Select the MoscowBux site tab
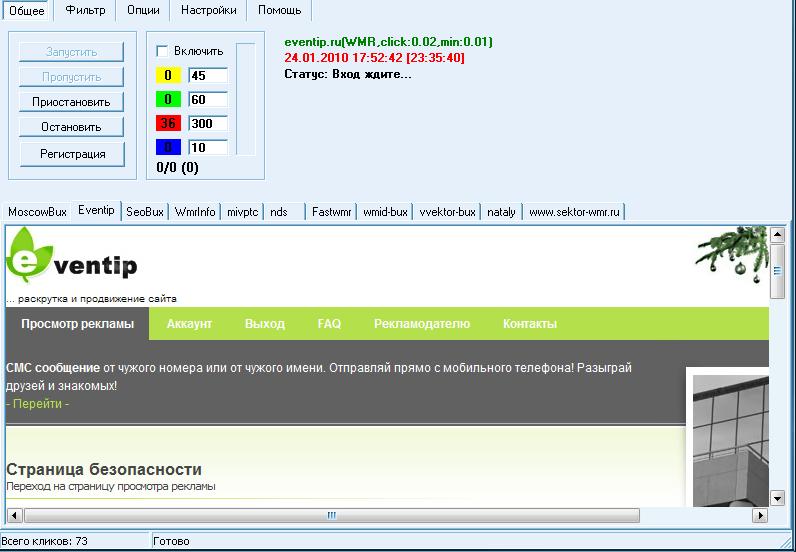796x552 pixels. (38, 212)
